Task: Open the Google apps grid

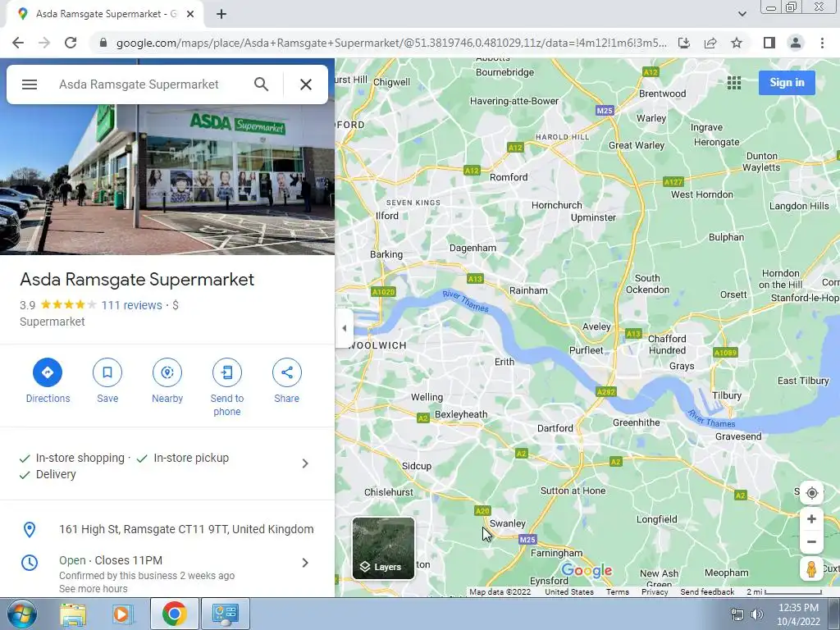Action: pos(734,83)
